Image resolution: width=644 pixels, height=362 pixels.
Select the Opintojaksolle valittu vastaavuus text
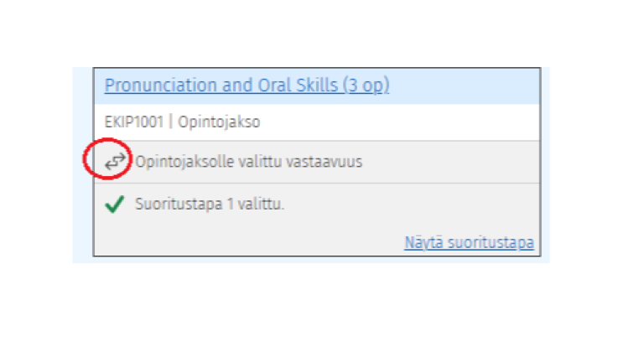[249, 162]
